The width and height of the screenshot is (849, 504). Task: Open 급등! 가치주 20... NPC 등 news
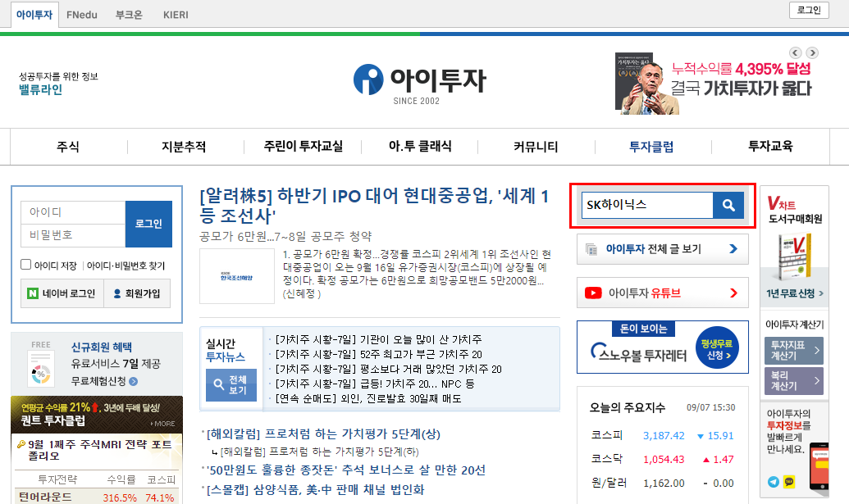click(x=375, y=384)
